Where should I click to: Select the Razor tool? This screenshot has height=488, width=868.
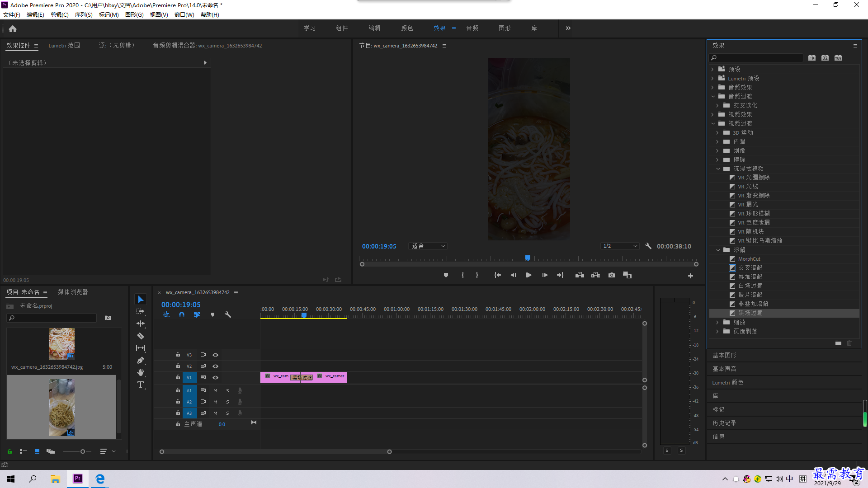tap(141, 336)
